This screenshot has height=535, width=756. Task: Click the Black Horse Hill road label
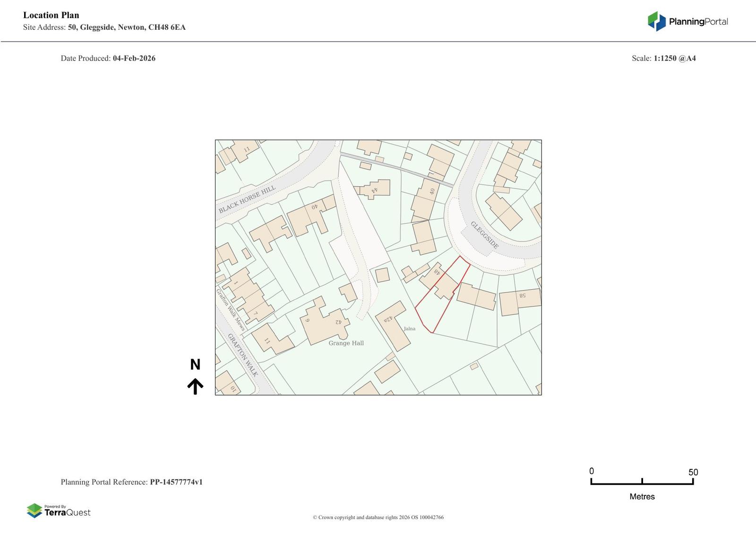click(x=247, y=199)
